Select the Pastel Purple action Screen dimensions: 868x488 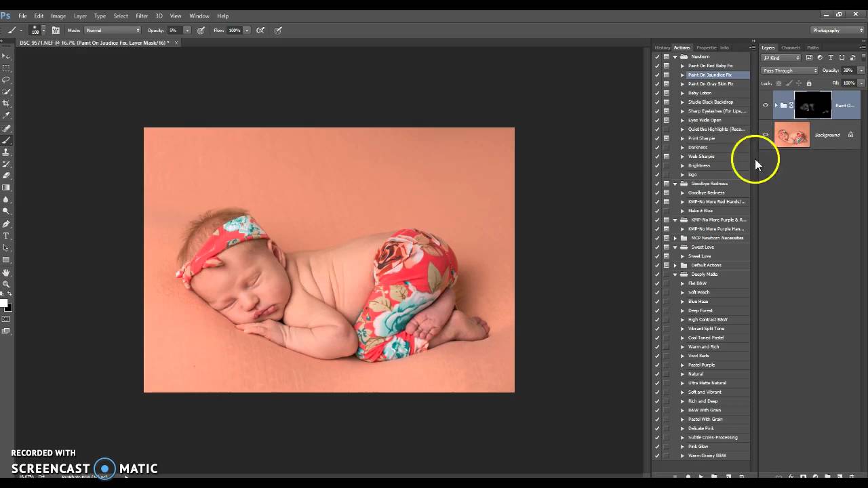coord(701,365)
